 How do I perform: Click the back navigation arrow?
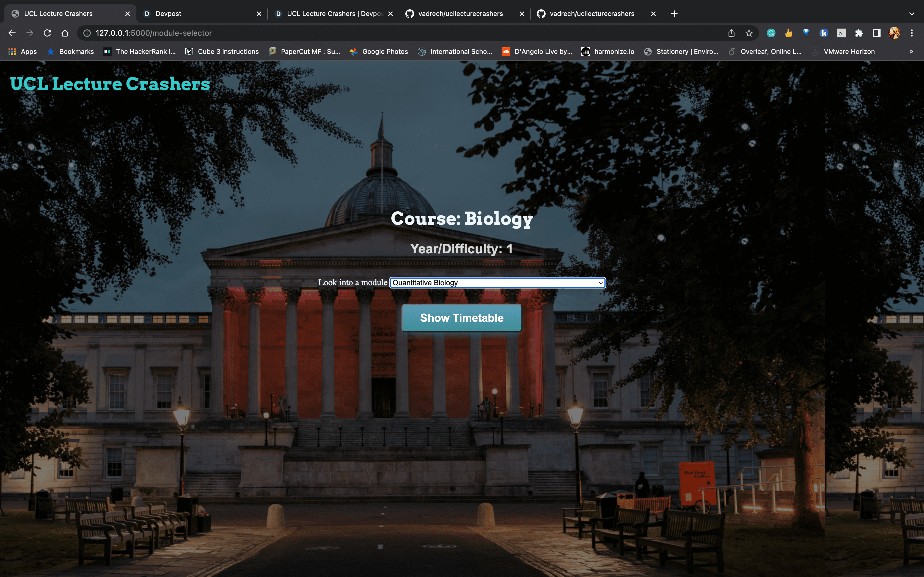[12, 33]
